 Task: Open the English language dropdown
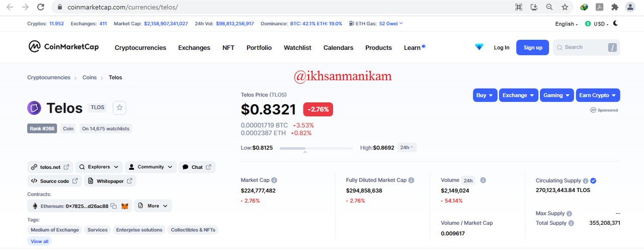(567, 24)
